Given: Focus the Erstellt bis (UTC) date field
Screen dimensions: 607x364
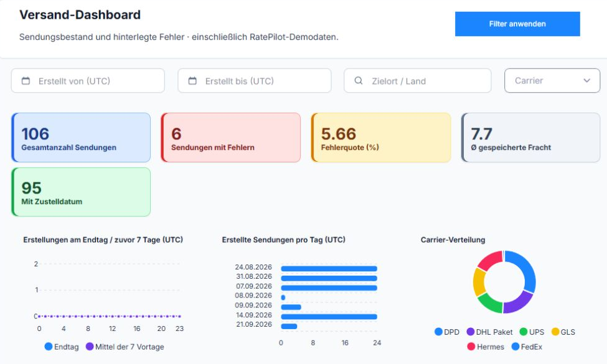Looking at the screenshot, I should pyautogui.click(x=255, y=81).
